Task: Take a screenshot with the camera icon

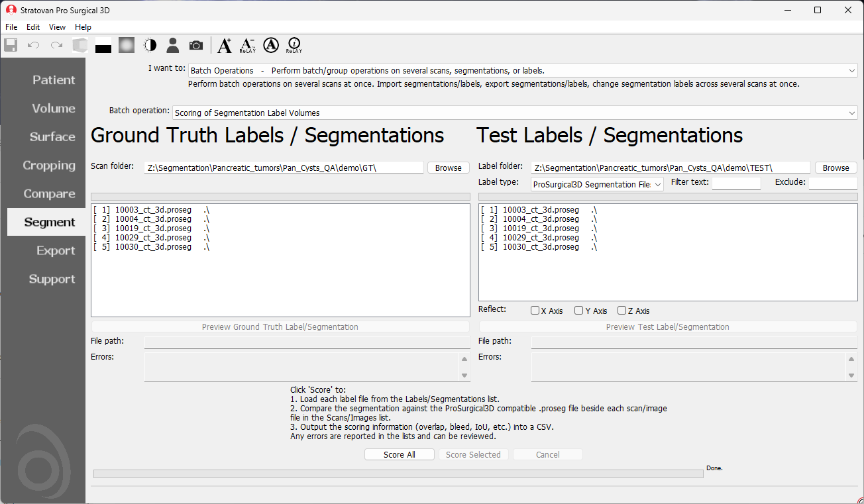Action: (x=196, y=45)
